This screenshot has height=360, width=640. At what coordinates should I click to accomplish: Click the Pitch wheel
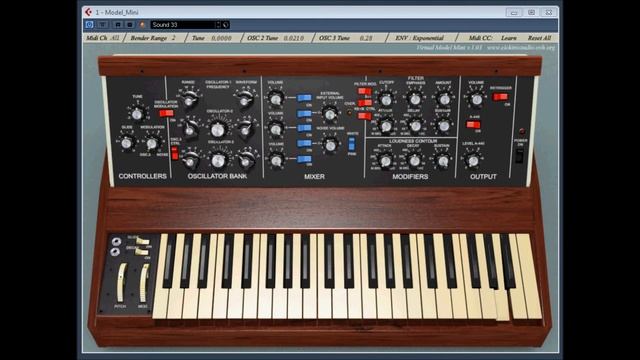tap(122, 282)
